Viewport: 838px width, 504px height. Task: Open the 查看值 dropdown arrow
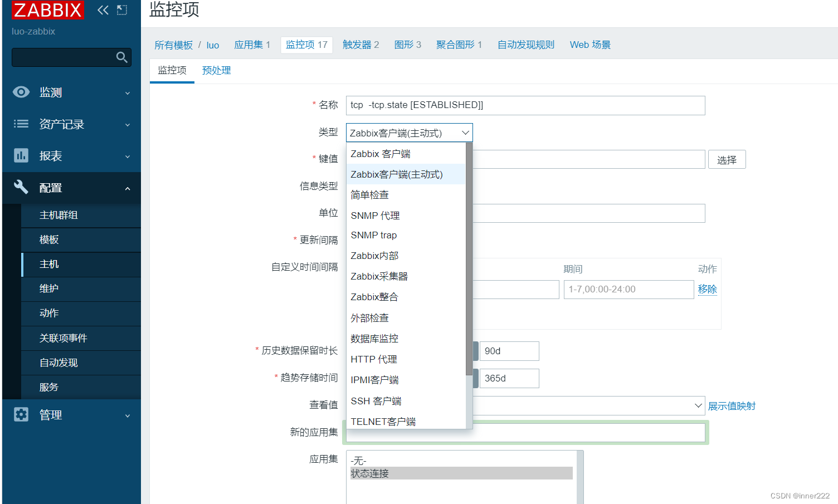point(698,405)
